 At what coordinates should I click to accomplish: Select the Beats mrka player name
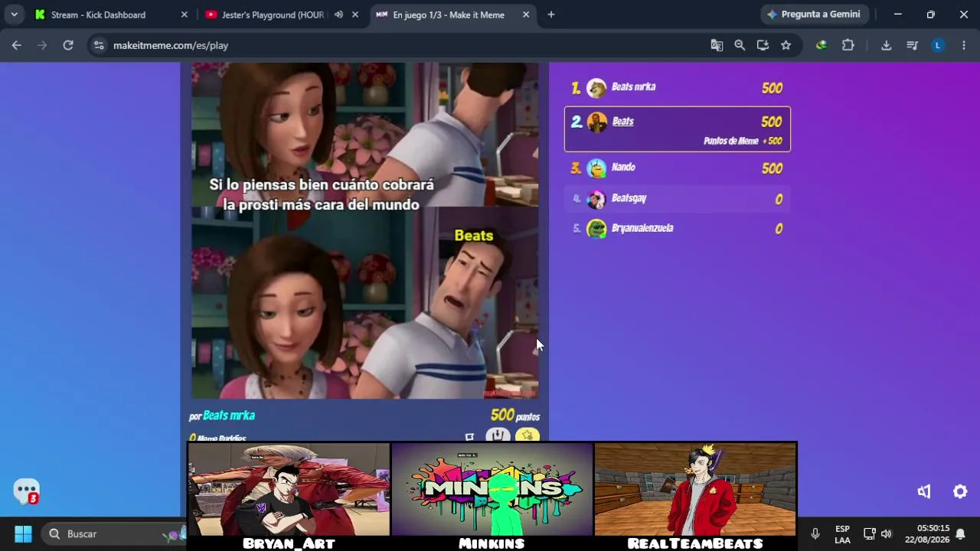point(633,87)
